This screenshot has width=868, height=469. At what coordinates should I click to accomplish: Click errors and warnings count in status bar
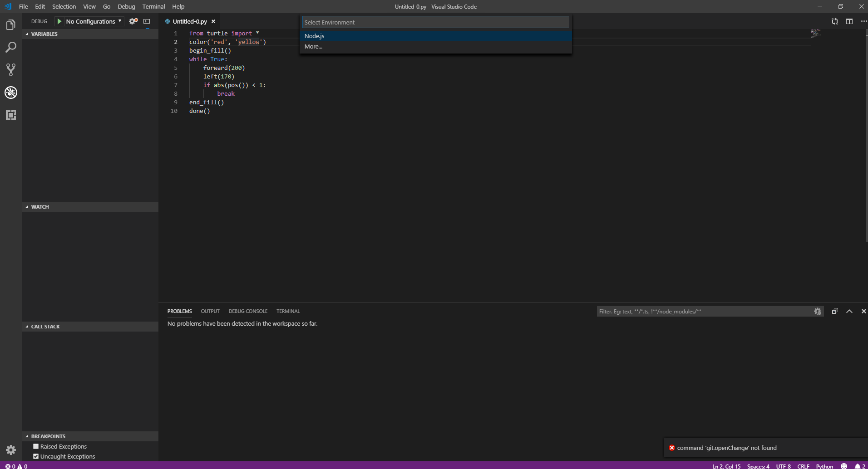pyautogui.click(x=16, y=466)
